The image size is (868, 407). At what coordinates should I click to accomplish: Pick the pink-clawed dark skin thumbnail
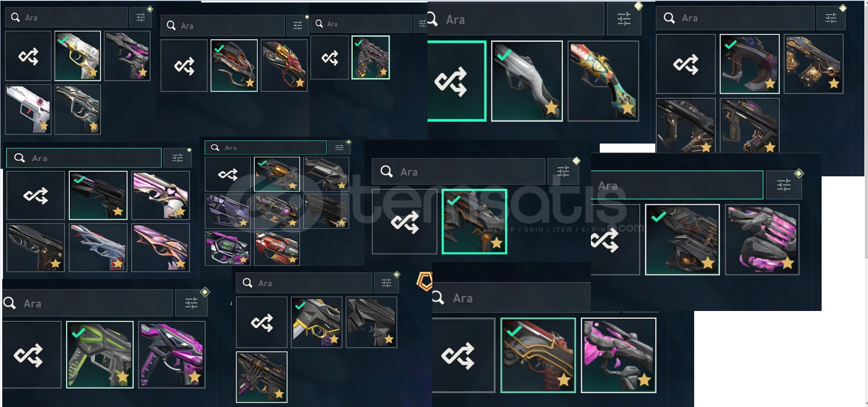tap(762, 239)
